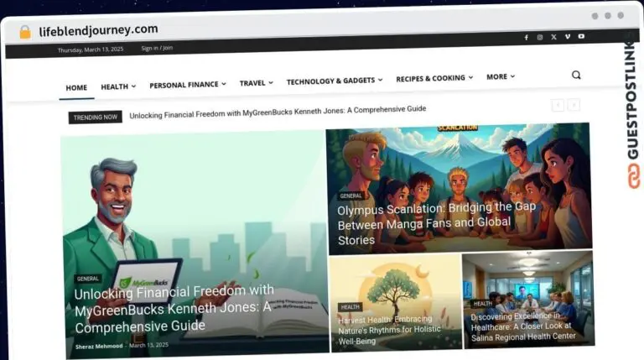Open the Vimeo social icon
The image size is (644, 360).
click(568, 37)
